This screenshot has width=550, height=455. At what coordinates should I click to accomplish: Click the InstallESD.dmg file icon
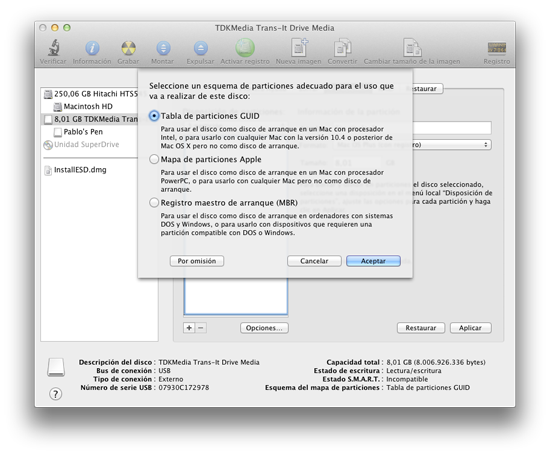pos(48,170)
